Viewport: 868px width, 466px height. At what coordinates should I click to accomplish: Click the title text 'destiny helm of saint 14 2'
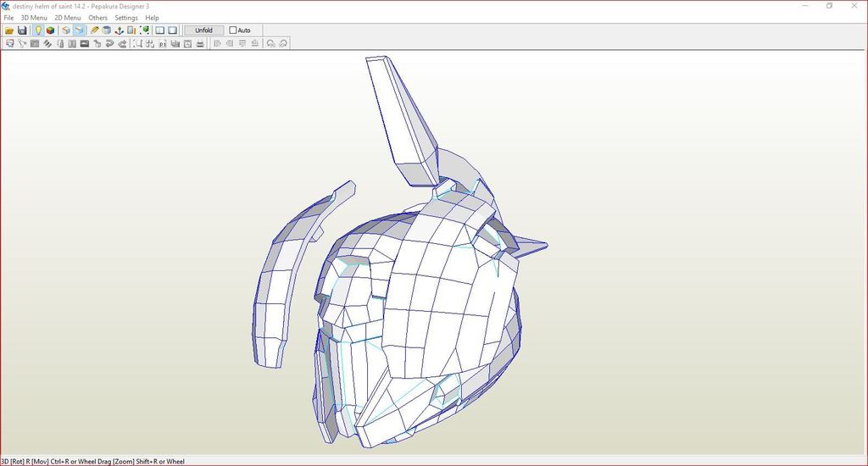[48, 6]
